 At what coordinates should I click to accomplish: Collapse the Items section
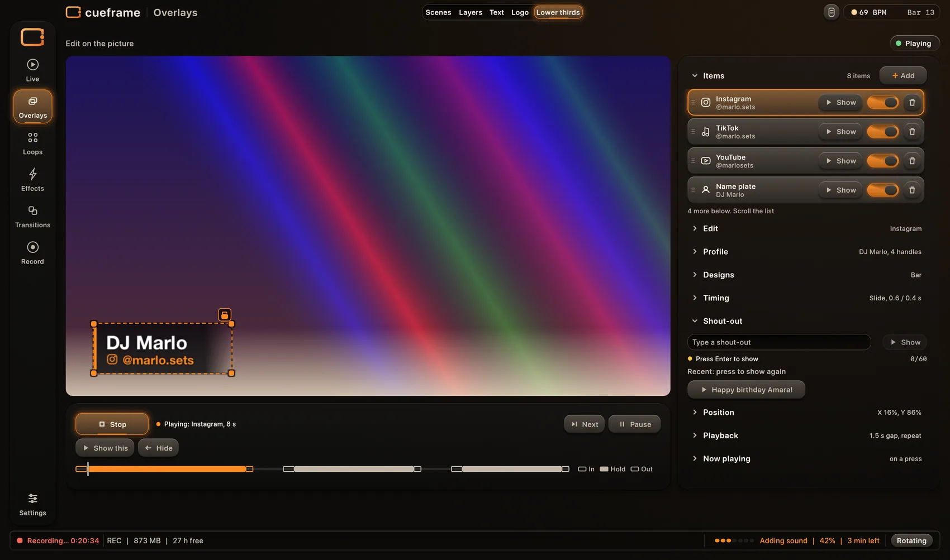click(707, 76)
